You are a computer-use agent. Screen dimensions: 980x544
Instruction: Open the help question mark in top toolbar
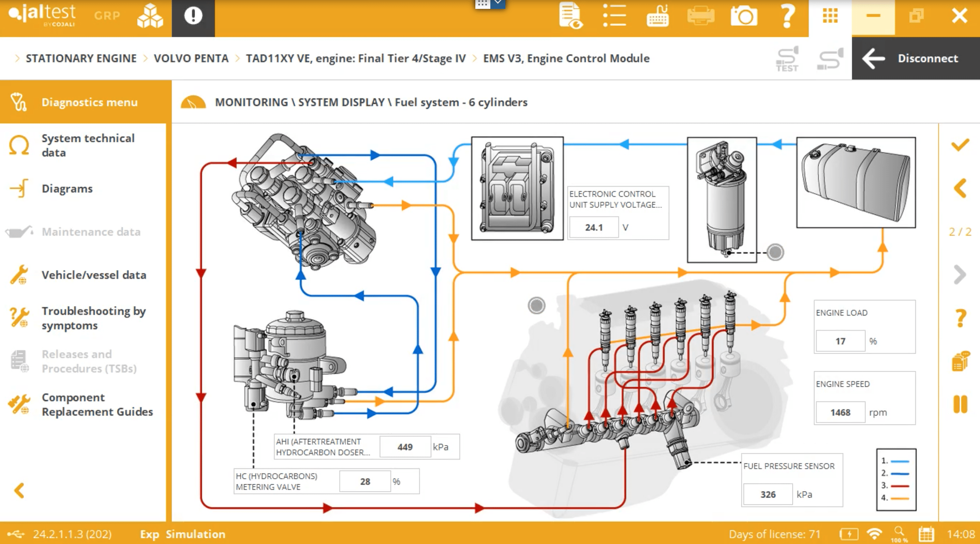coord(787,16)
